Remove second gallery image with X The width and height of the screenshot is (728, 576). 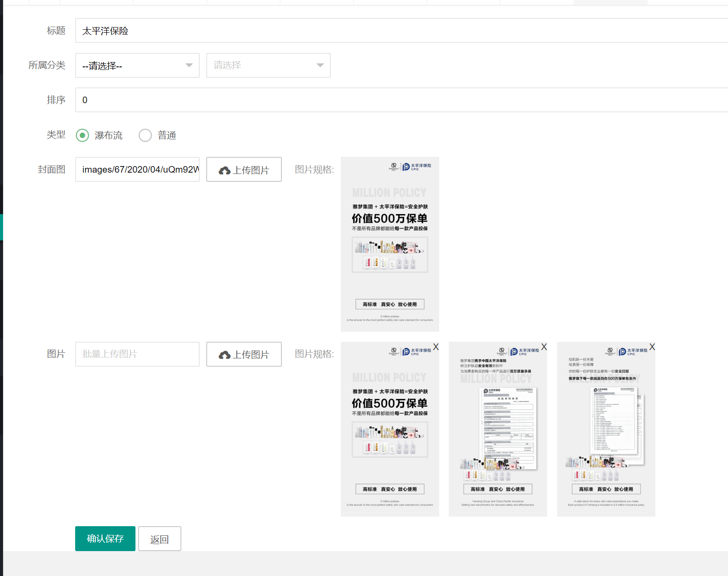[x=544, y=347]
